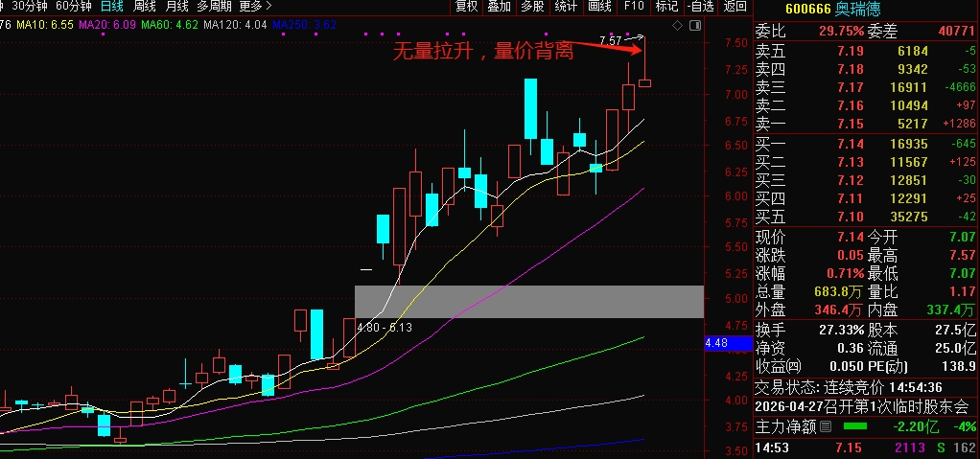Click the MA20: 6.09 indicator label
Screen dimensions: 980x459
(107, 26)
